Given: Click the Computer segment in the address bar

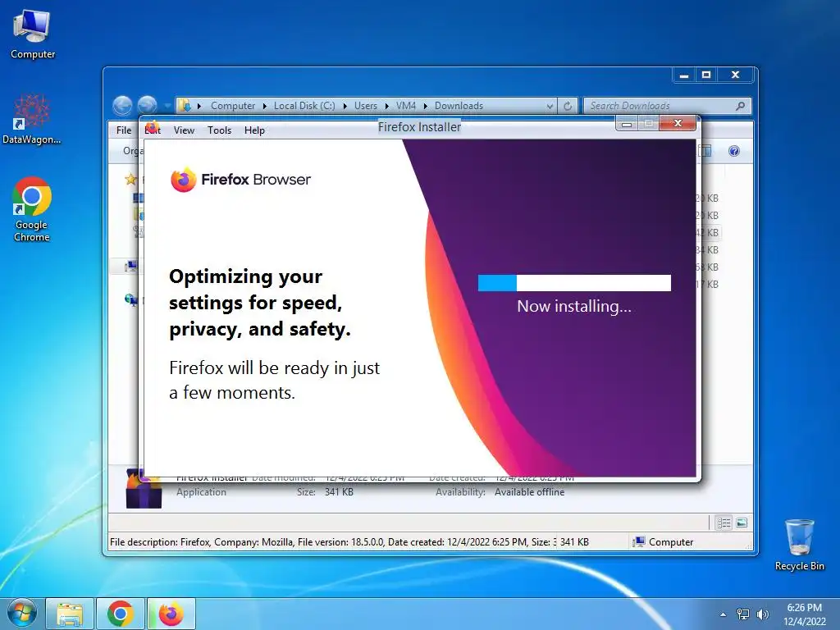Looking at the screenshot, I should pyautogui.click(x=232, y=106).
